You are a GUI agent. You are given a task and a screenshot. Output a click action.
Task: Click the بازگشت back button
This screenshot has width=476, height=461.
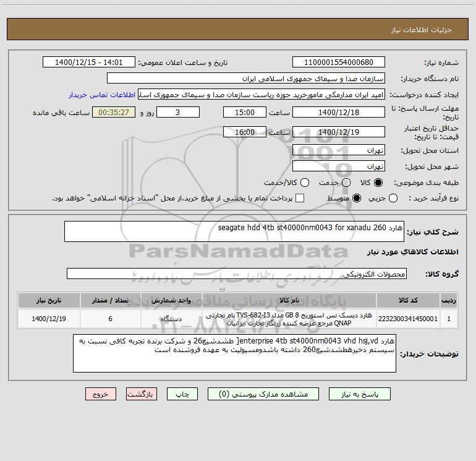coord(142,394)
